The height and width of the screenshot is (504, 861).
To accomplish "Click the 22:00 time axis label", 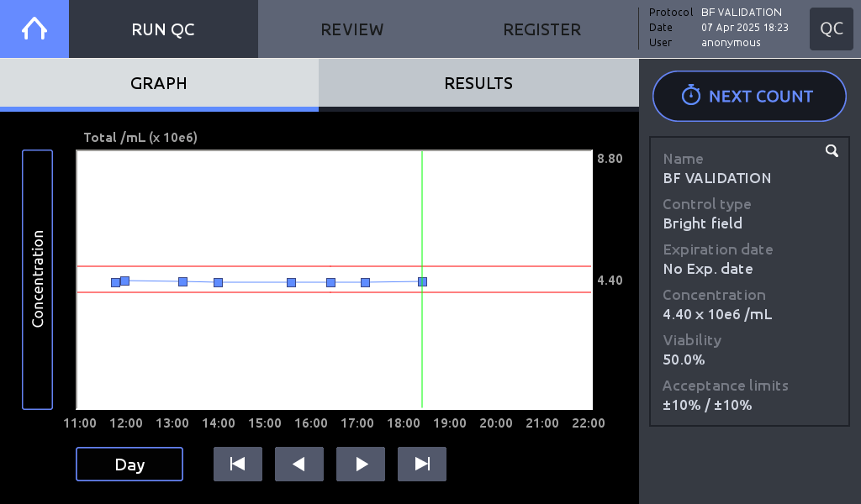I will pos(589,423).
